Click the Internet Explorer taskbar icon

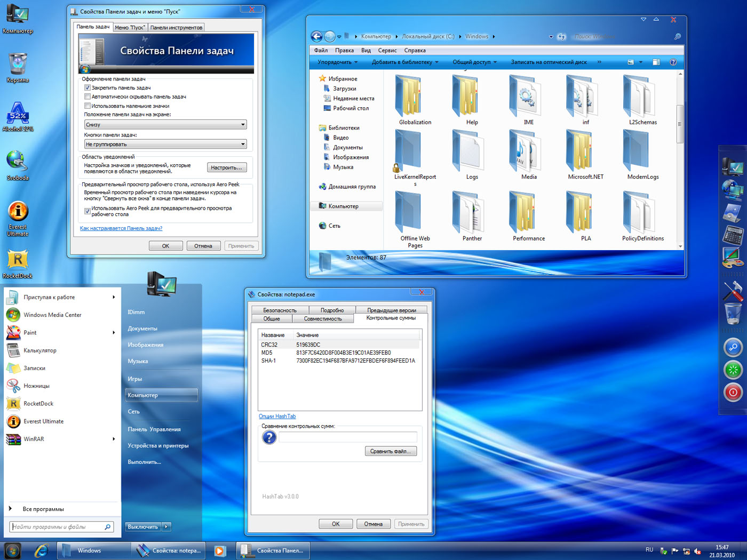(41, 550)
